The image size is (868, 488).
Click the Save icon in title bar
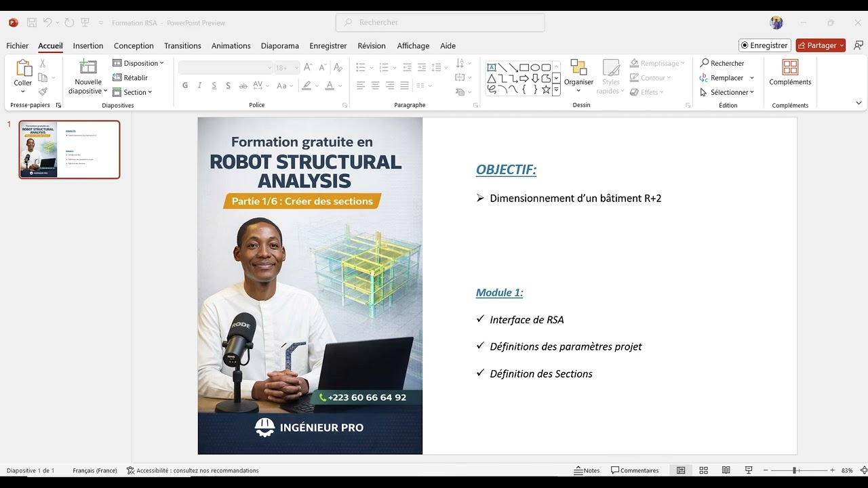[32, 22]
